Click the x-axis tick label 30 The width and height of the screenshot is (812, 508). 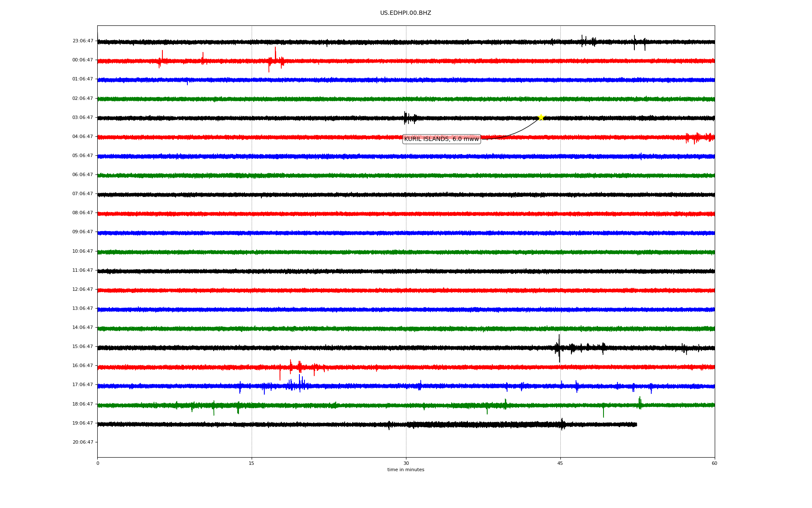point(406,464)
